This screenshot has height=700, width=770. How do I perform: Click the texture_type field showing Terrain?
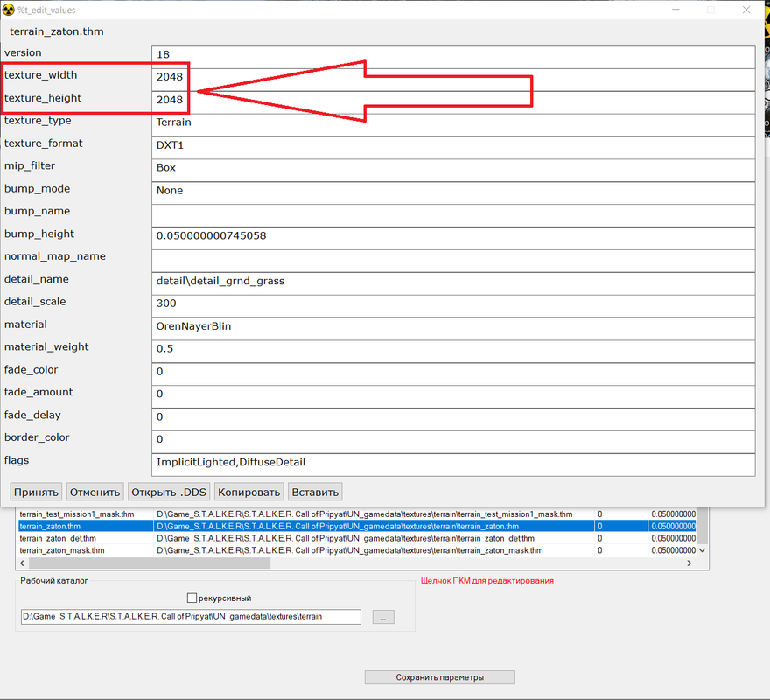pos(453,125)
